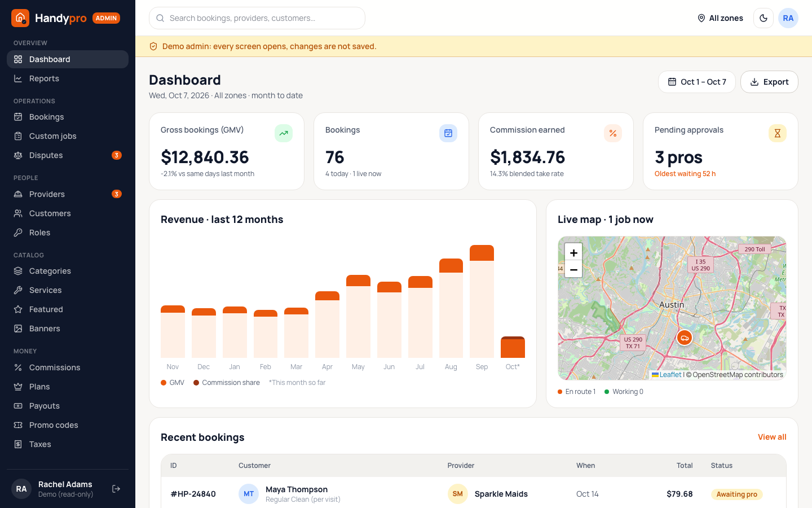The height and width of the screenshot is (508, 812).
Task: Click the search bookings input field
Action: click(x=257, y=18)
